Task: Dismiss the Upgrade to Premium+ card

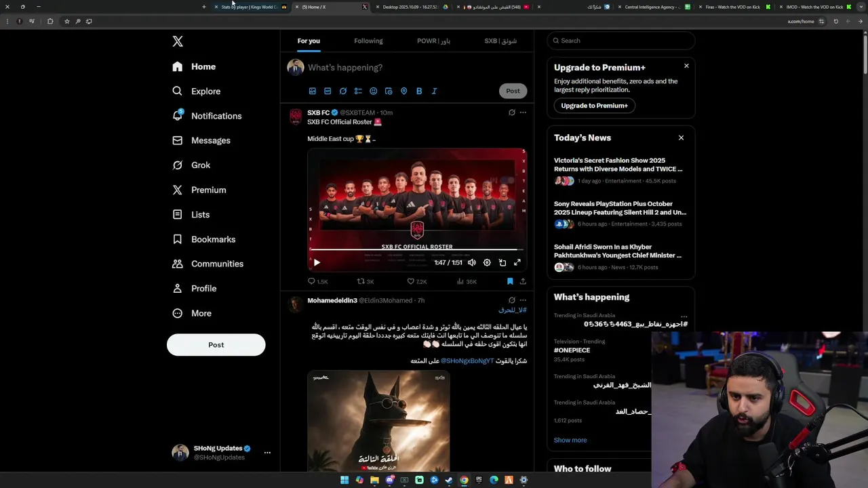Action: pyautogui.click(x=686, y=66)
